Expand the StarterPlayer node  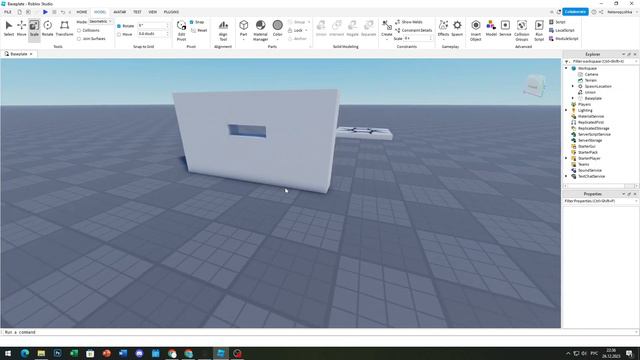point(566,158)
